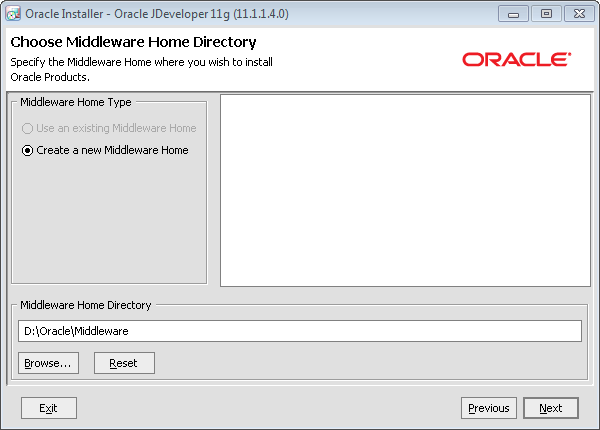
Task: Close the Oracle Installer window
Action: (x=579, y=14)
